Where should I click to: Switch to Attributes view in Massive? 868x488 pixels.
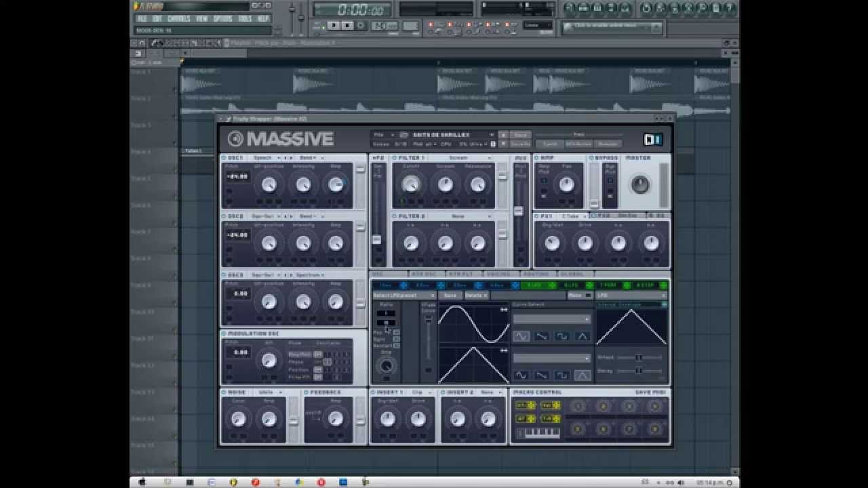[x=578, y=144]
